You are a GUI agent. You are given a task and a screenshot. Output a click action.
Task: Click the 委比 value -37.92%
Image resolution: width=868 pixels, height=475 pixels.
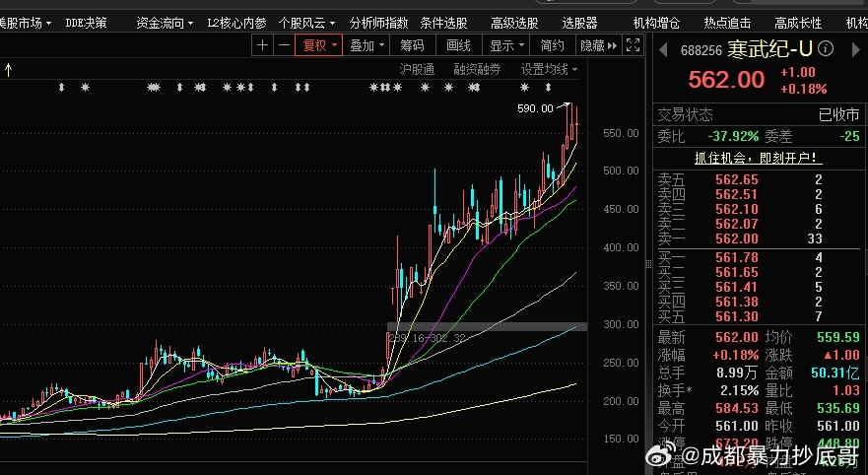[x=733, y=136]
